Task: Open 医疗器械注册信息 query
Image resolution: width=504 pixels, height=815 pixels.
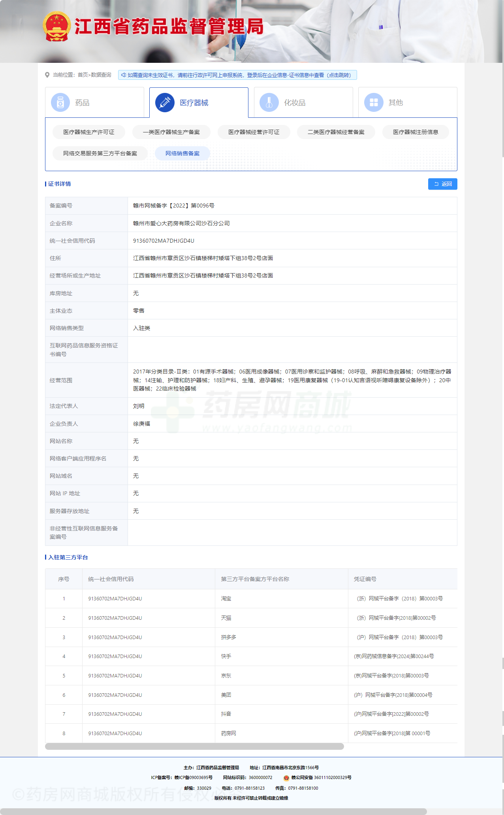Action: [x=416, y=132]
